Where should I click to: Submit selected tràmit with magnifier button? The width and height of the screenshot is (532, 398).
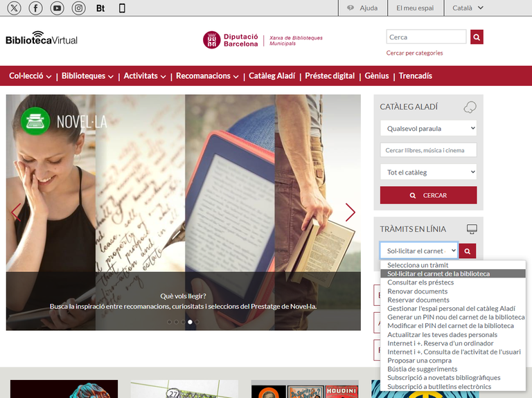click(467, 251)
